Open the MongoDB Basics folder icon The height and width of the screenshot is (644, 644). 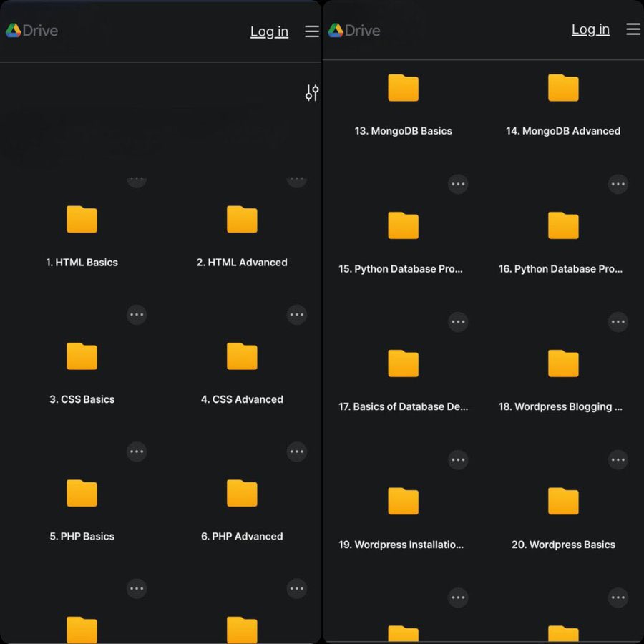click(403, 88)
